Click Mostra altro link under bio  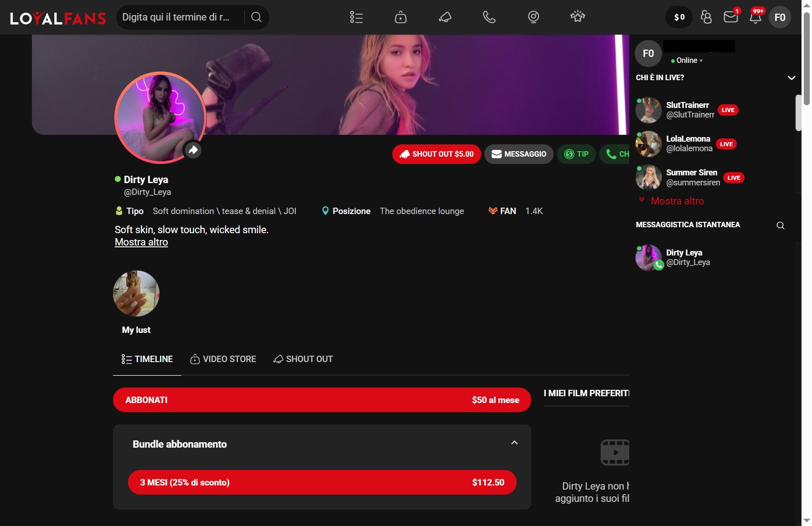141,242
